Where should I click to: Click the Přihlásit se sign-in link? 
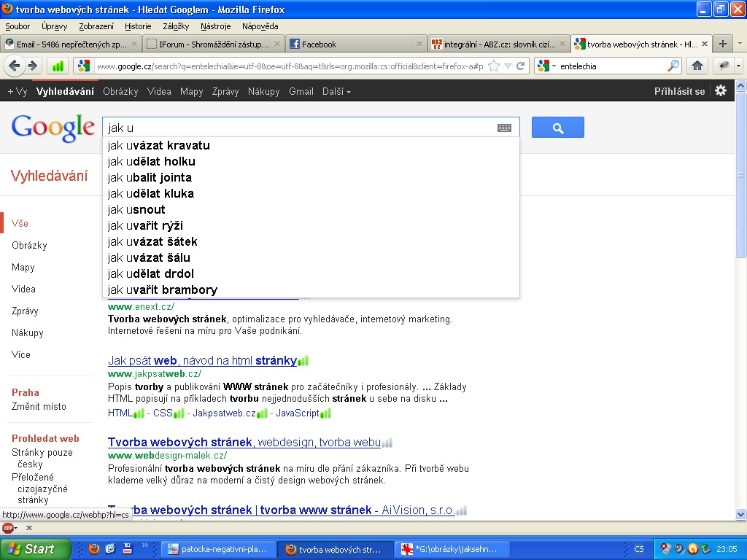tap(679, 91)
